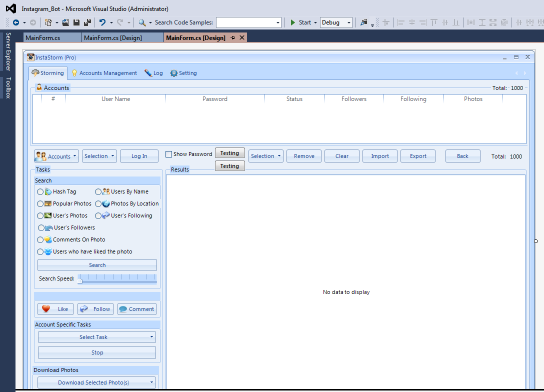Expand the Select Task dropdown
This screenshot has width=544, height=392.
point(97,337)
